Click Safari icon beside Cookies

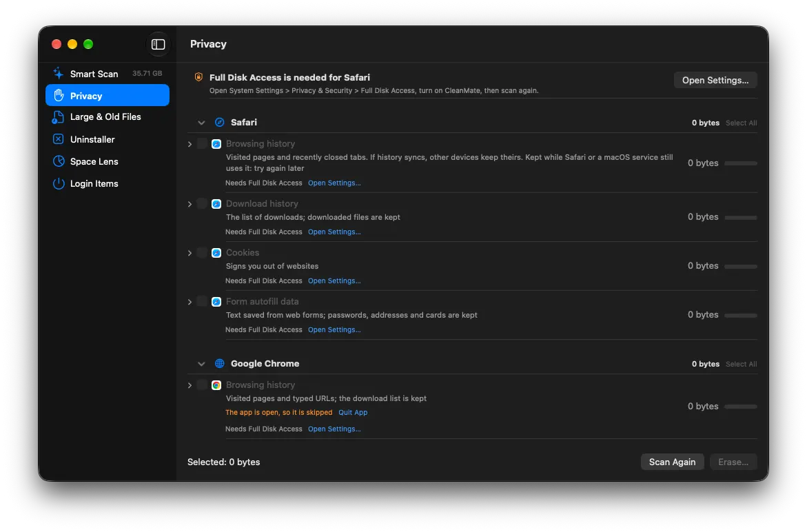pyautogui.click(x=216, y=253)
